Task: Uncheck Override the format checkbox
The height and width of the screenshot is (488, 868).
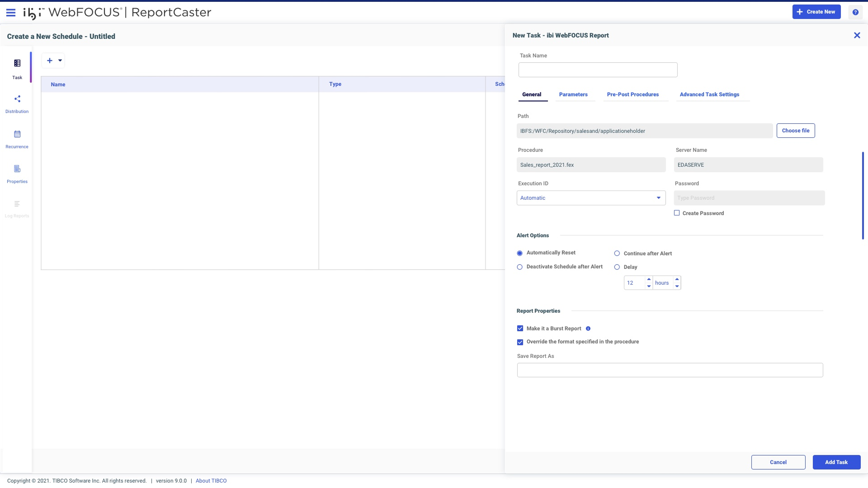Action: point(520,342)
